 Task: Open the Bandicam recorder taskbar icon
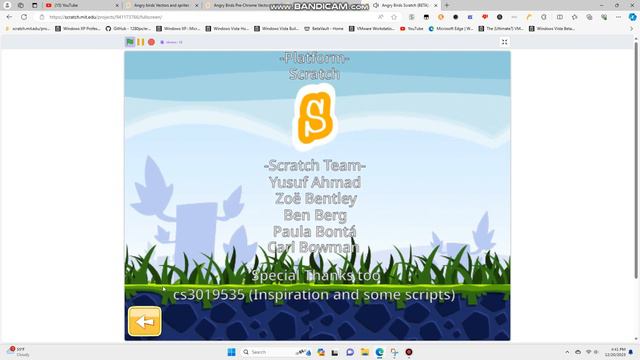[409, 352]
